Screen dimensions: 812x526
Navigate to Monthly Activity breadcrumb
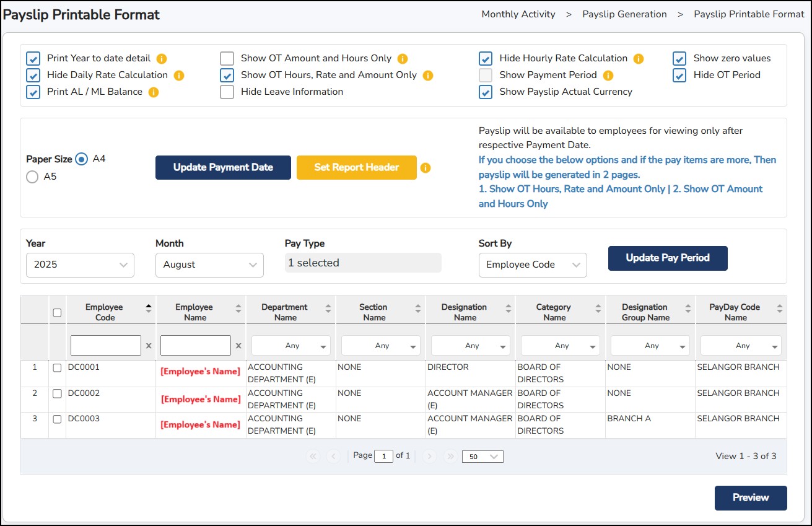point(518,14)
